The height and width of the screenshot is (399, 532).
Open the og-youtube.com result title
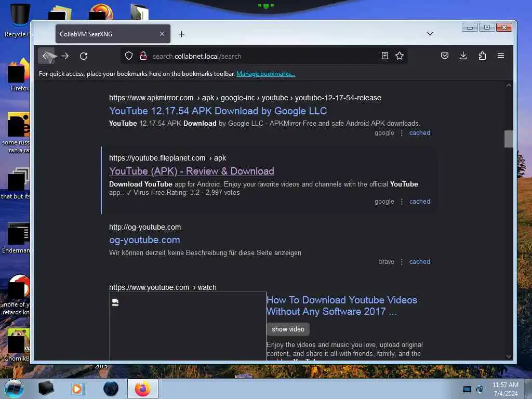pyautogui.click(x=144, y=240)
